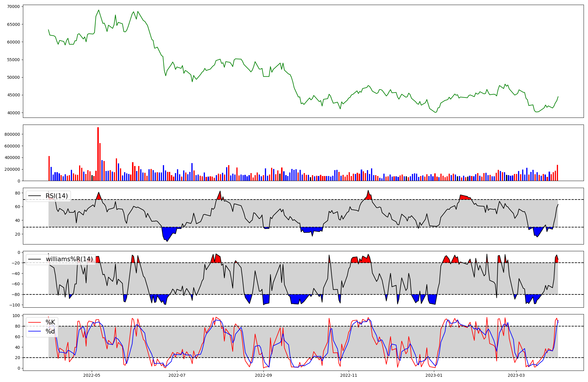Click the 2022-09 x-axis date label
The width and height of the screenshot is (588, 382).
pyautogui.click(x=263, y=375)
